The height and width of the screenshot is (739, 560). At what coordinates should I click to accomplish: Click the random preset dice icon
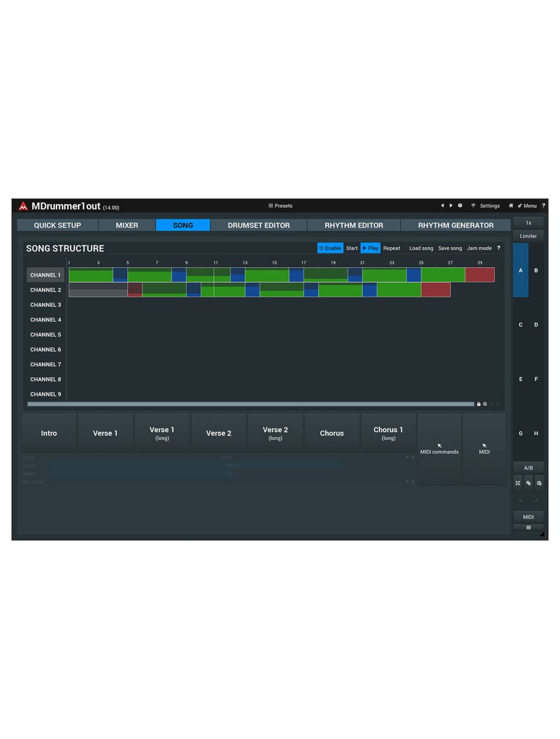click(x=460, y=205)
